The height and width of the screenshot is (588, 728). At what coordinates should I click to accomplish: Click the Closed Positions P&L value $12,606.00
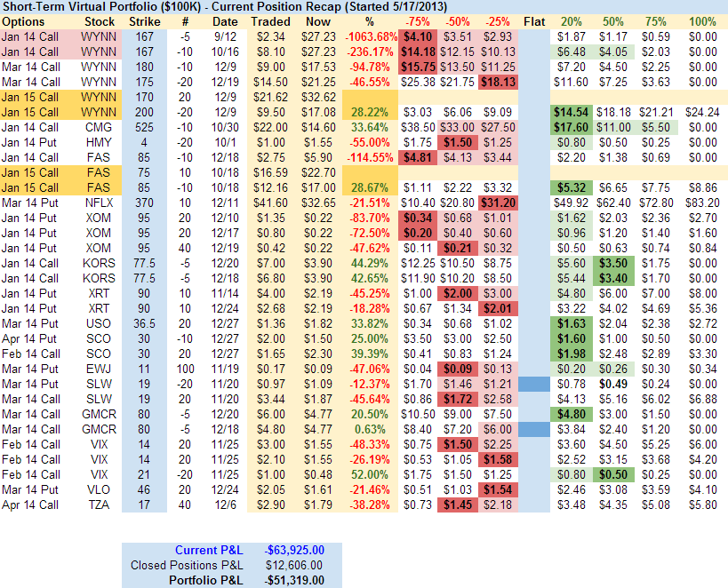click(x=297, y=566)
